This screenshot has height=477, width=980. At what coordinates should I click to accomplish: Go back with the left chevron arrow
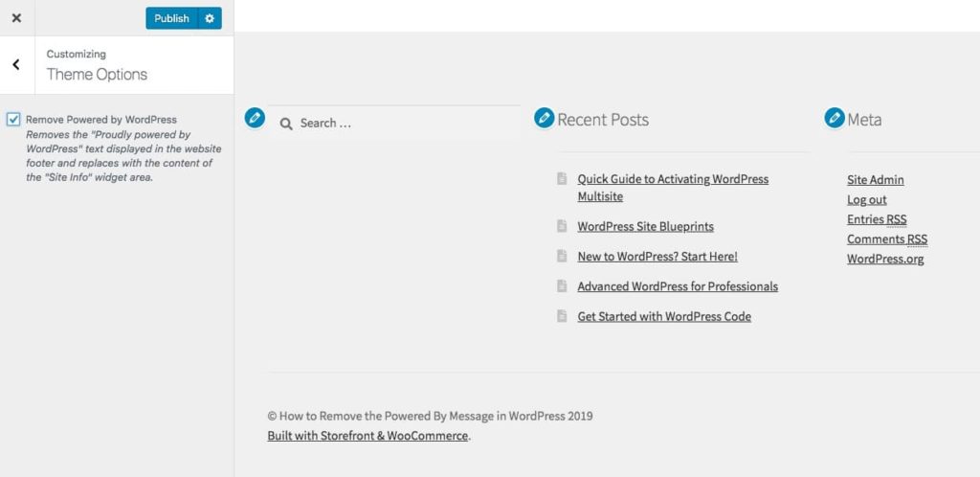pyautogui.click(x=16, y=65)
